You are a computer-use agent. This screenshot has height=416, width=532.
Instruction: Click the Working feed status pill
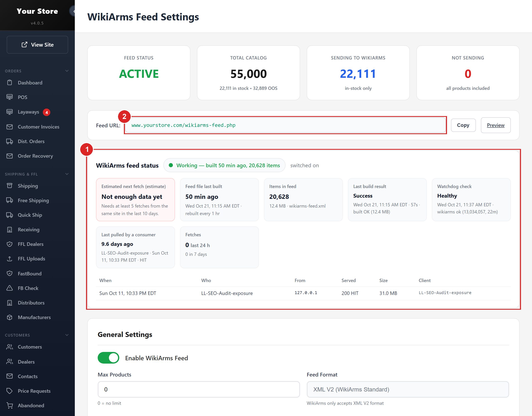click(224, 165)
